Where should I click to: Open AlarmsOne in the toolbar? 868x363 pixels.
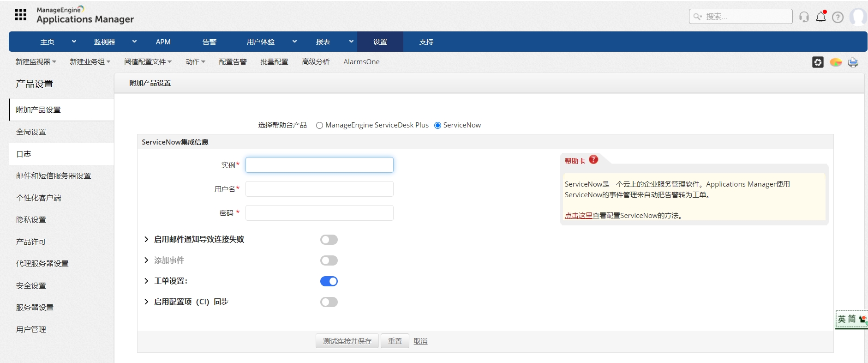point(361,62)
